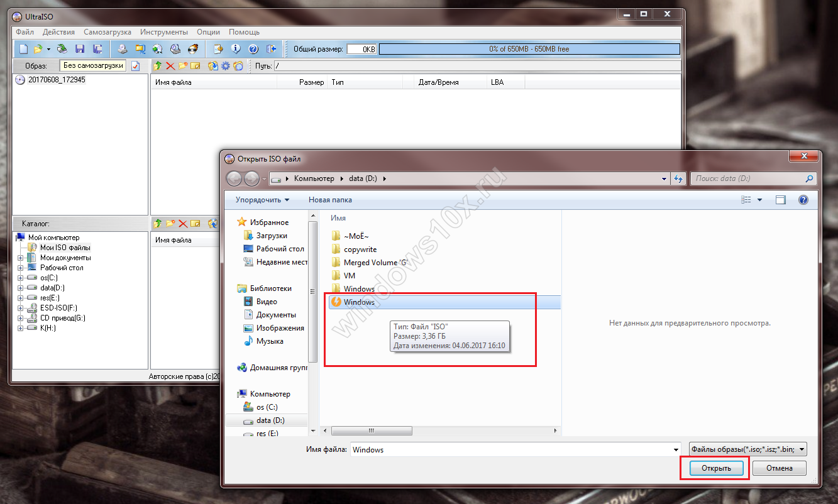838x504 pixels.
Task: Click the New folder icon in Каталог toolbar
Action: point(170,223)
